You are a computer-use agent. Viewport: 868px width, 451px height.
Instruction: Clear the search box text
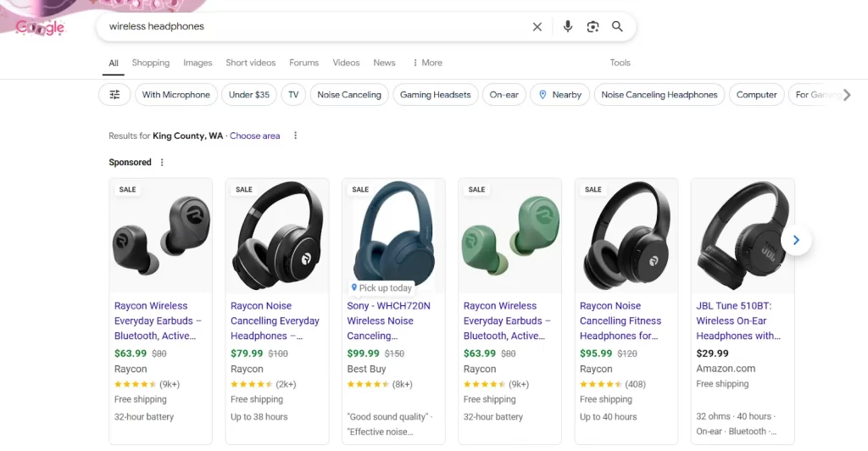[537, 26]
